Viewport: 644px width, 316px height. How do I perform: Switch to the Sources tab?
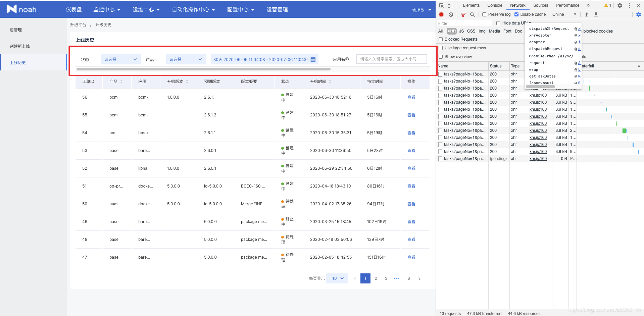coord(541,5)
